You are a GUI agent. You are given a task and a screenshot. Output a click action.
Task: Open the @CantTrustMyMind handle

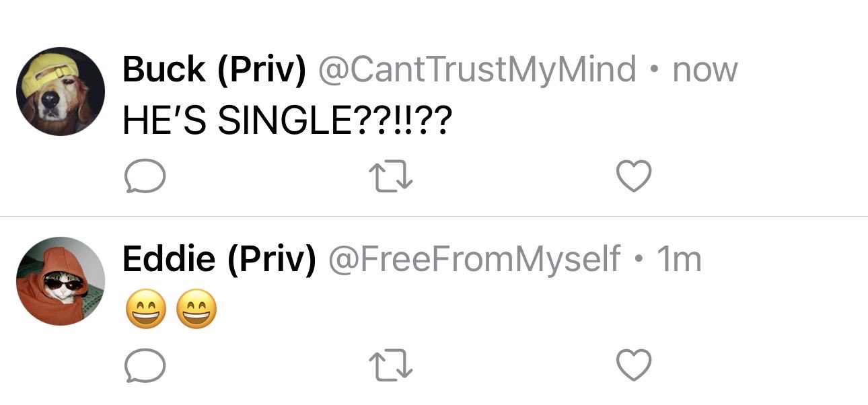pos(476,70)
